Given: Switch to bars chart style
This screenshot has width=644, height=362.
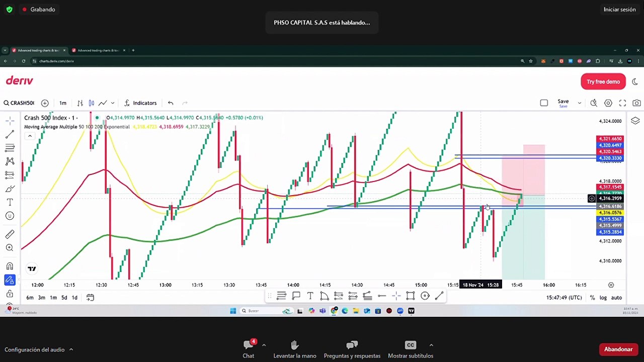Looking at the screenshot, I should [80, 103].
